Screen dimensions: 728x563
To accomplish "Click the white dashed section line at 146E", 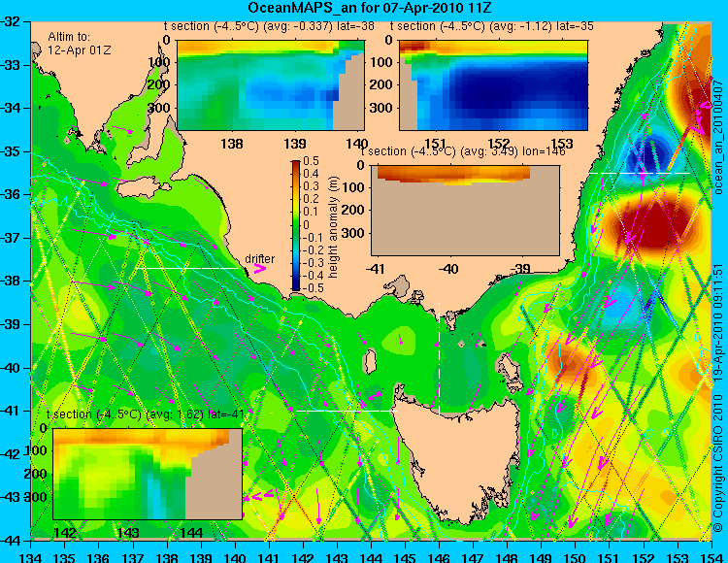I will click(x=439, y=359).
